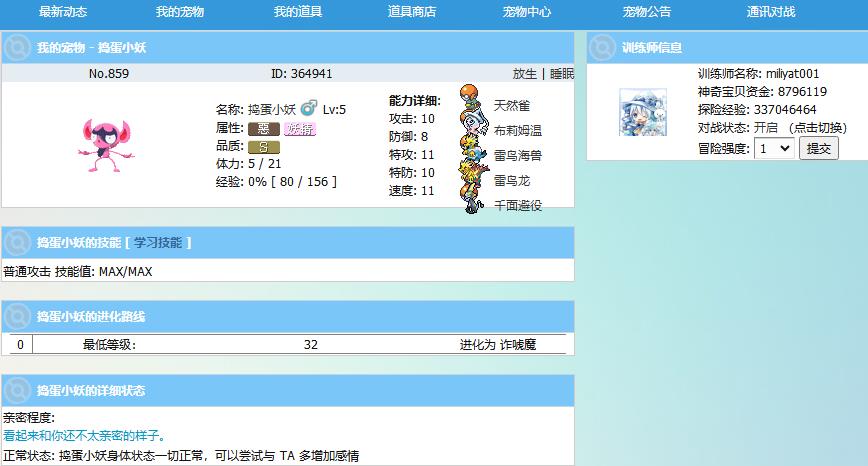Click the evolution row index 0

pyautogui.click(x=20, y=345)
